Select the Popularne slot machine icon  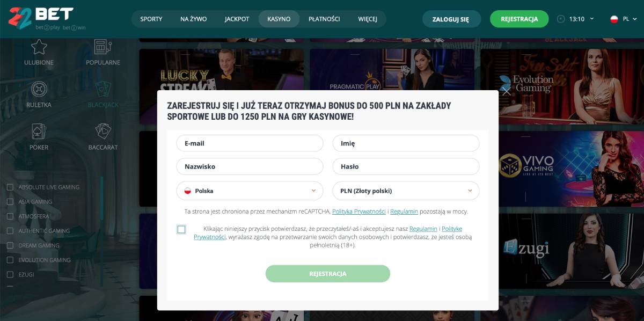point(103,47)
